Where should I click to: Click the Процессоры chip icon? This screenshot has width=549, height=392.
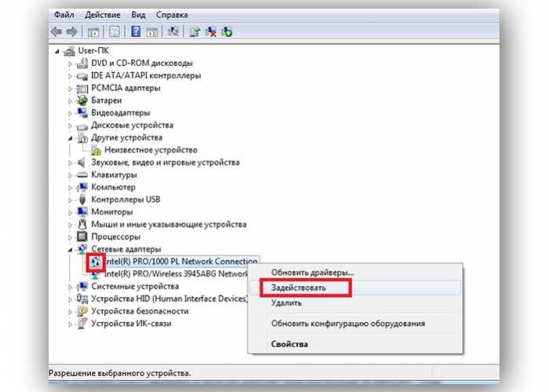pyautogui.click(x=82, y=236)
